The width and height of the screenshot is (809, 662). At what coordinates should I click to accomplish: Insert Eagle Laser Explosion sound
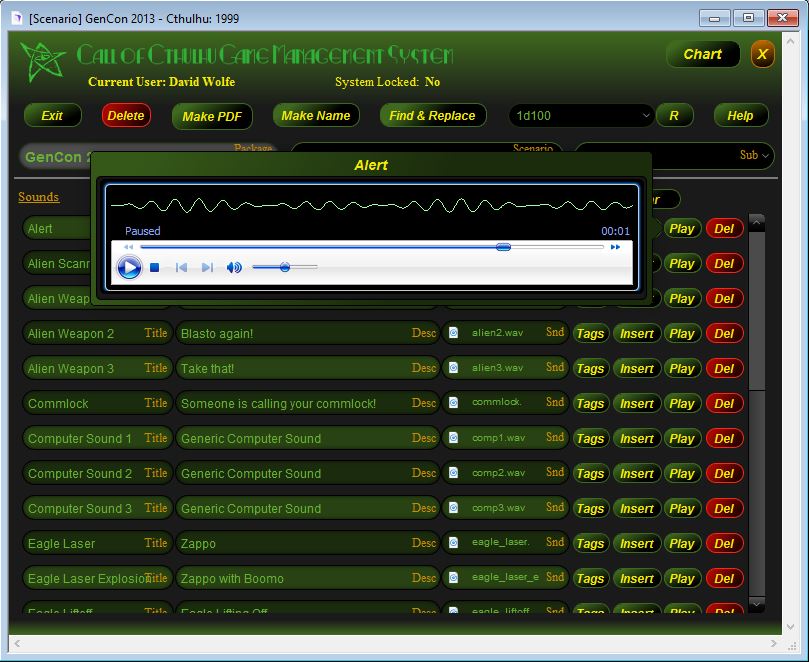(x=637, y=578)
